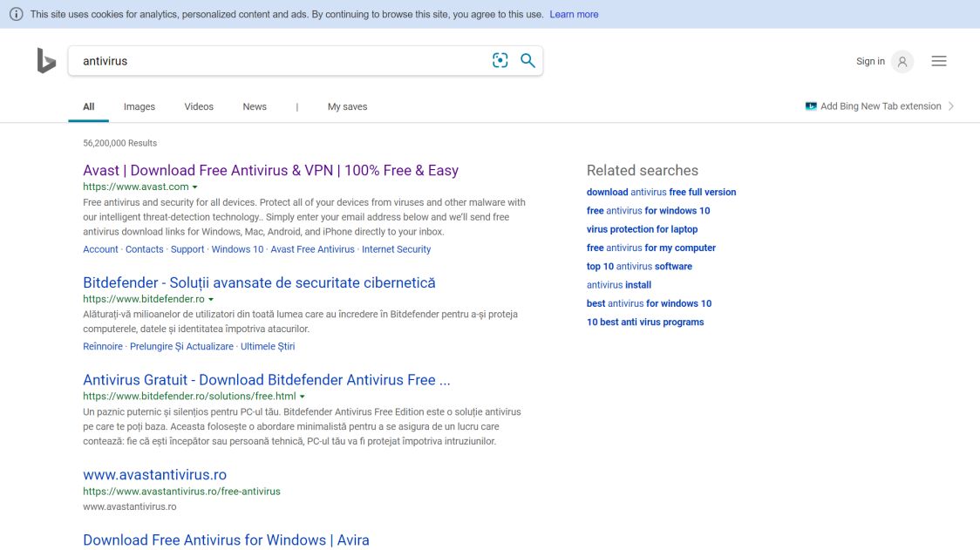Click Ultimele Știri sublink
This screenshot has width=980, height=550.
[268, 346]
